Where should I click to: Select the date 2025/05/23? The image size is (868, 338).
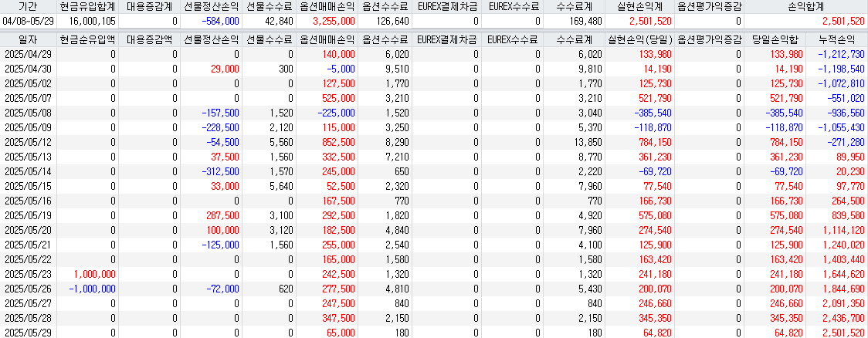[x=28, y=274]
